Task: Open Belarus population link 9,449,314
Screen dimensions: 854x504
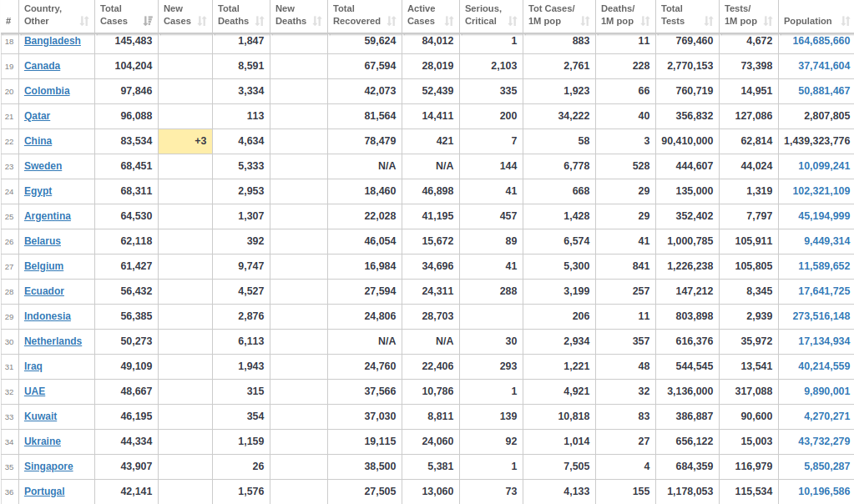Action: [x=826, y=241]
